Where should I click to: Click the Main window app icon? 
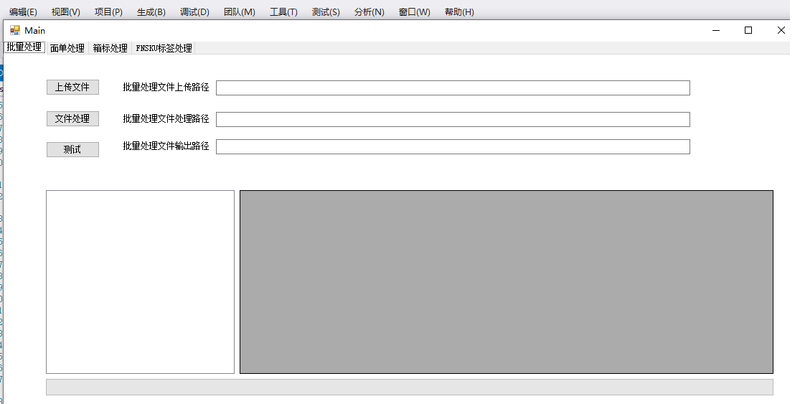15,31
